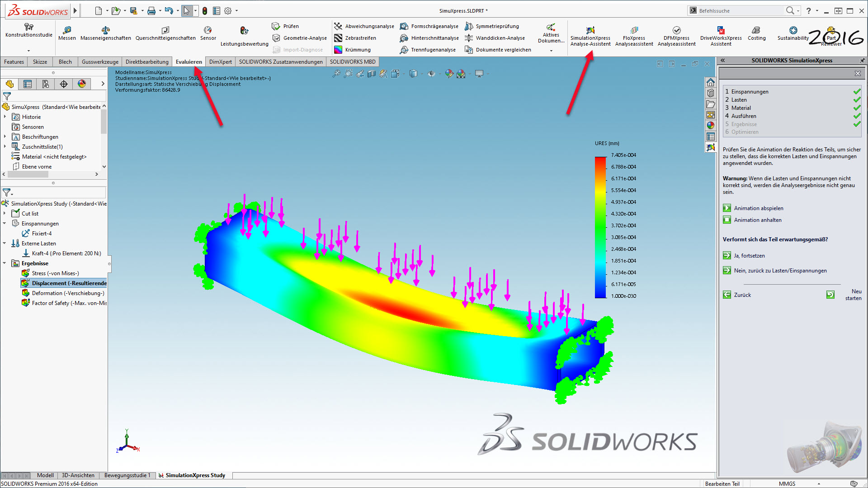Viewport: 868px width, 488px height.
Task: Toggle the select cursor tool
Action: (x=186, y=11)
